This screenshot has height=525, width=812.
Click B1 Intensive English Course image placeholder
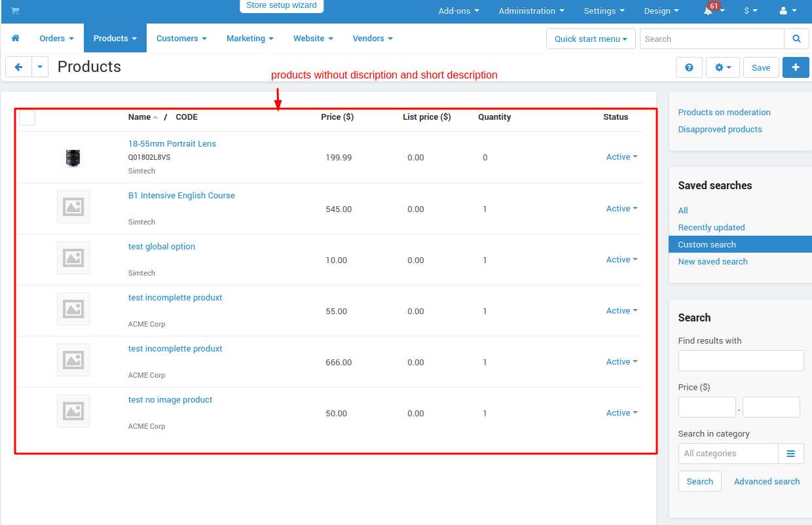tap(73, 207)
